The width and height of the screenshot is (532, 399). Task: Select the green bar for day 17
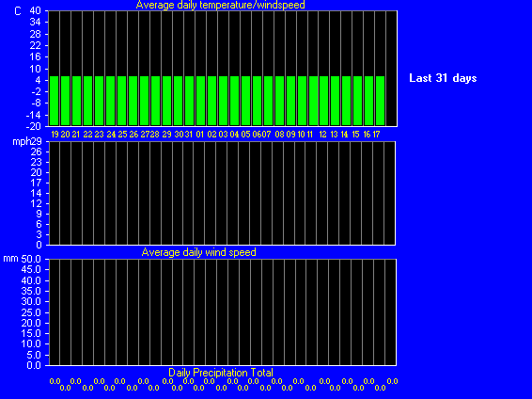(x=380, y=101)
